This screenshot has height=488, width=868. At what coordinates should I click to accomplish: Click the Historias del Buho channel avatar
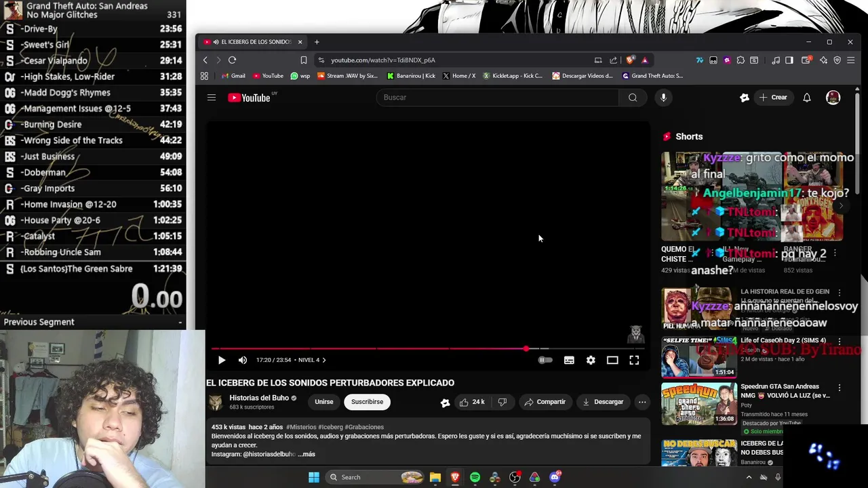click(x=215, y=403)
